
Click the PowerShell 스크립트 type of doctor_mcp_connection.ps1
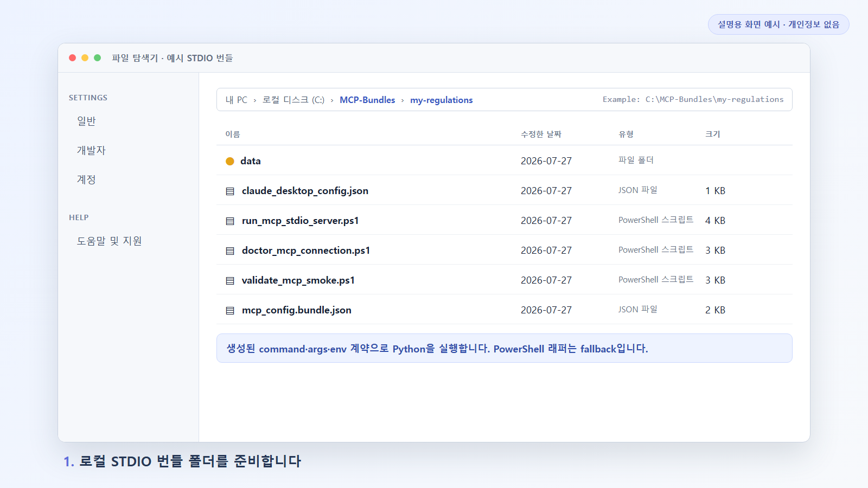pyautogui.click(x=656, y=249)
